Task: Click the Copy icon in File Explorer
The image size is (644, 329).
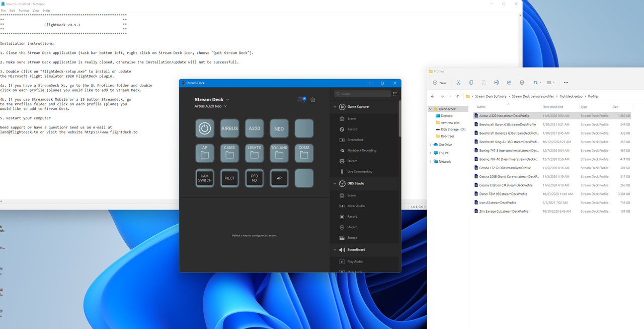Action: tap(471, 83)
